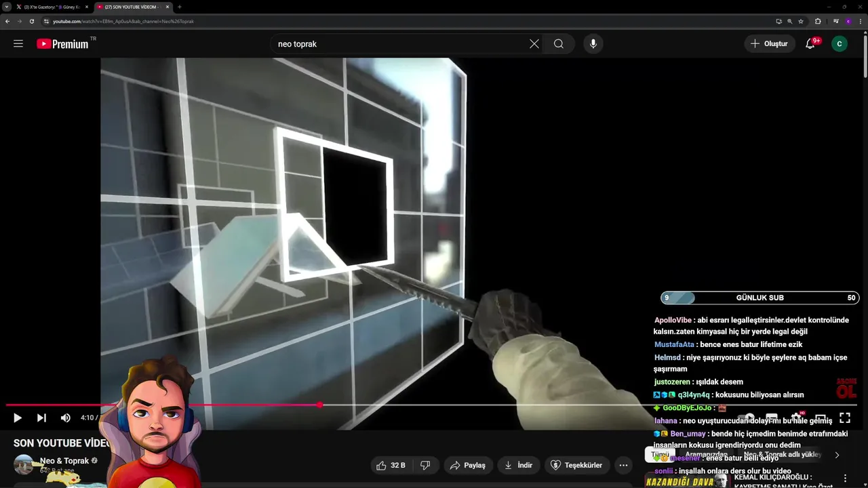The height and width of the screenshot is (488, 868).
Task: Enter fullscreen mode in the player
Action: [845, 418]
